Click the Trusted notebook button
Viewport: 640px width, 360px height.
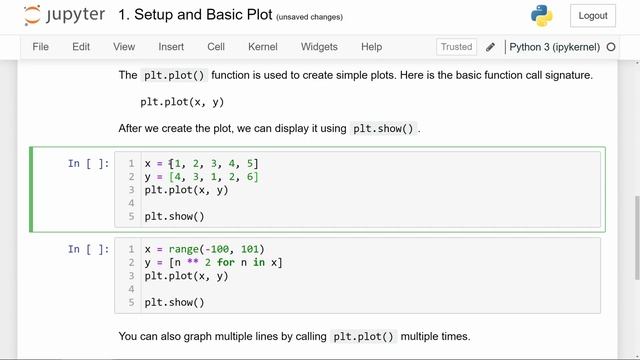[x=456, y=47]
